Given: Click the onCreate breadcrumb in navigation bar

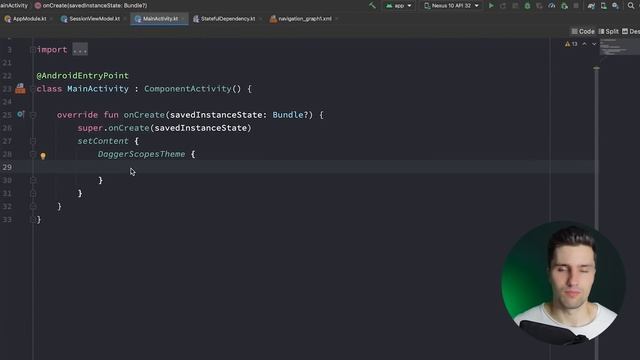Looking at the screenshot, I should (x=91, y=5).
